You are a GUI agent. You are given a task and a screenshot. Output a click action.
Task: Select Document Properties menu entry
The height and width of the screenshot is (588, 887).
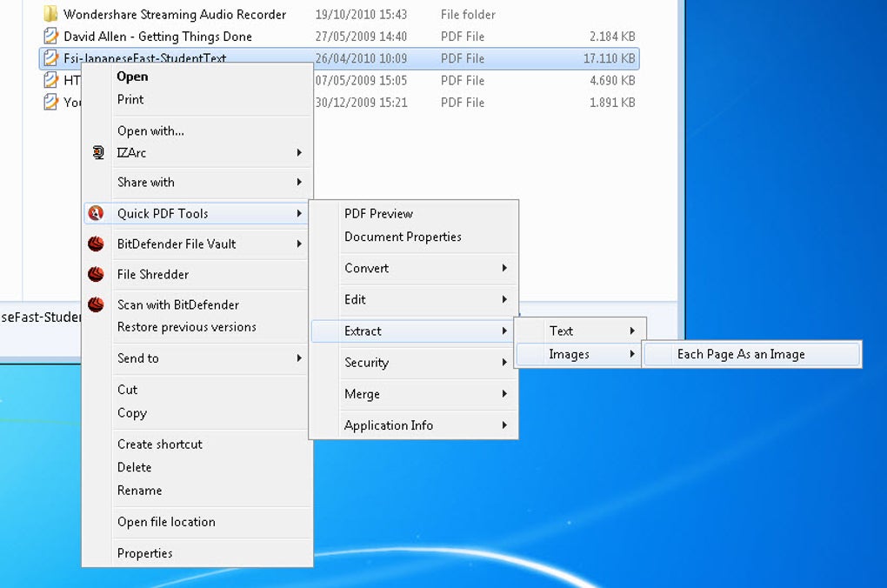point(403,237)
